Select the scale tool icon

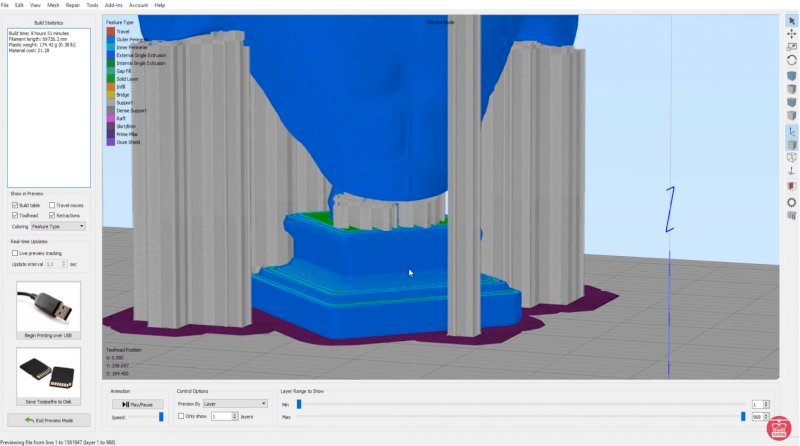point(791,47)
